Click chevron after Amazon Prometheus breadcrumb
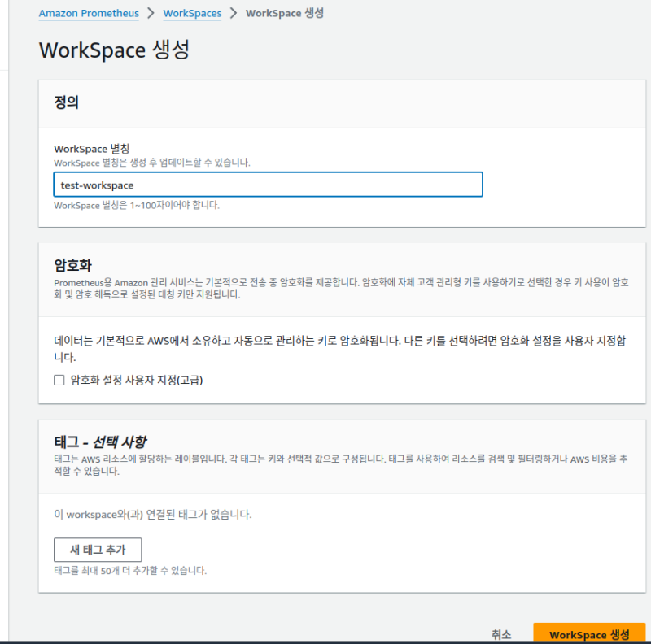This screenshot has height=644, width=651. coord(151,13)
